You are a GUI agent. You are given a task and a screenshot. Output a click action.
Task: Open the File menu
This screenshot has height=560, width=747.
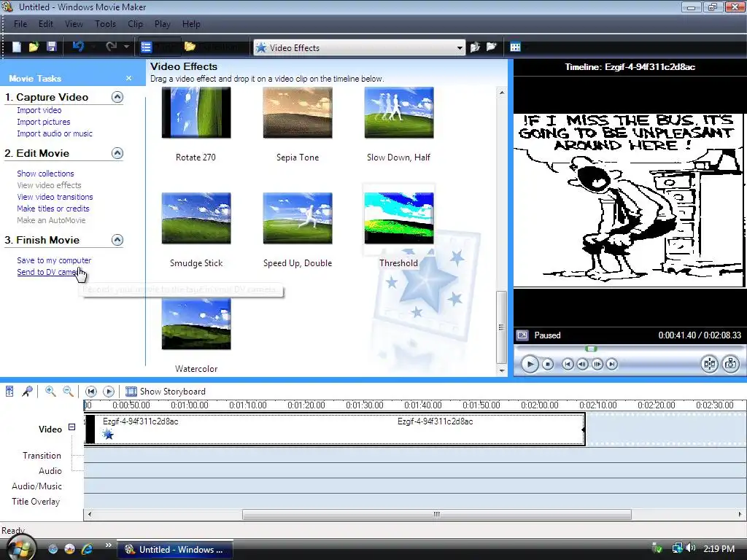[20, 24]
